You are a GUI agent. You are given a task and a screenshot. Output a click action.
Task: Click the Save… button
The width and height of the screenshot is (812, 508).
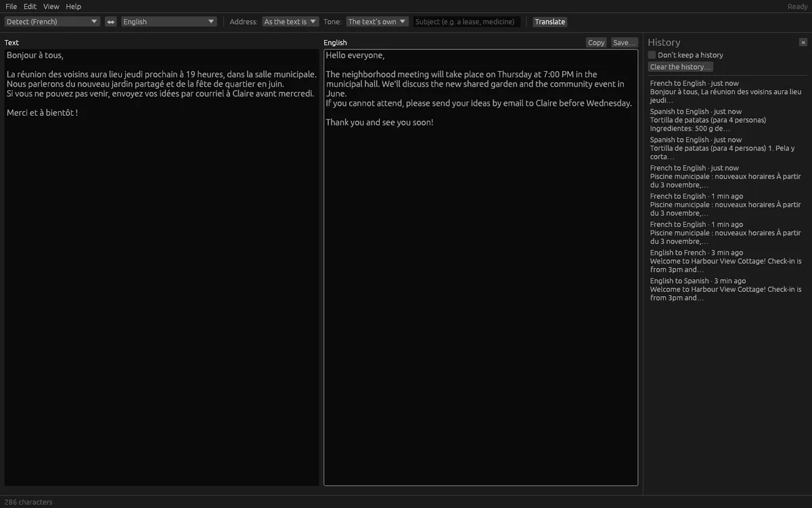point(625,43)
